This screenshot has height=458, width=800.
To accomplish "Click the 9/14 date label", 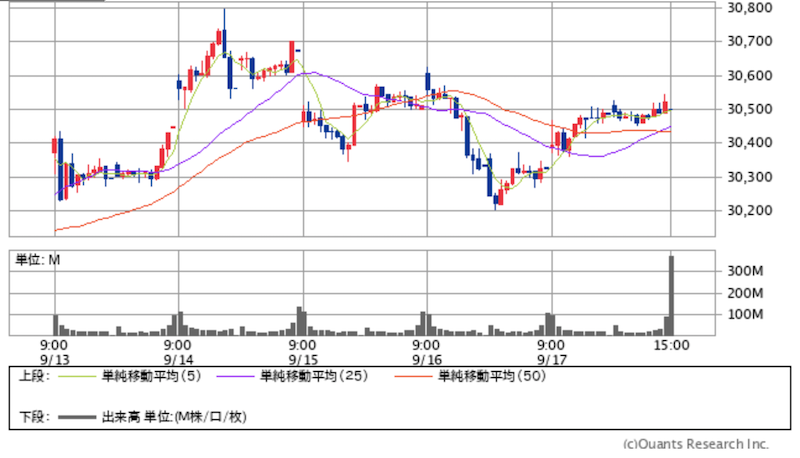I will tap(178, 360).
